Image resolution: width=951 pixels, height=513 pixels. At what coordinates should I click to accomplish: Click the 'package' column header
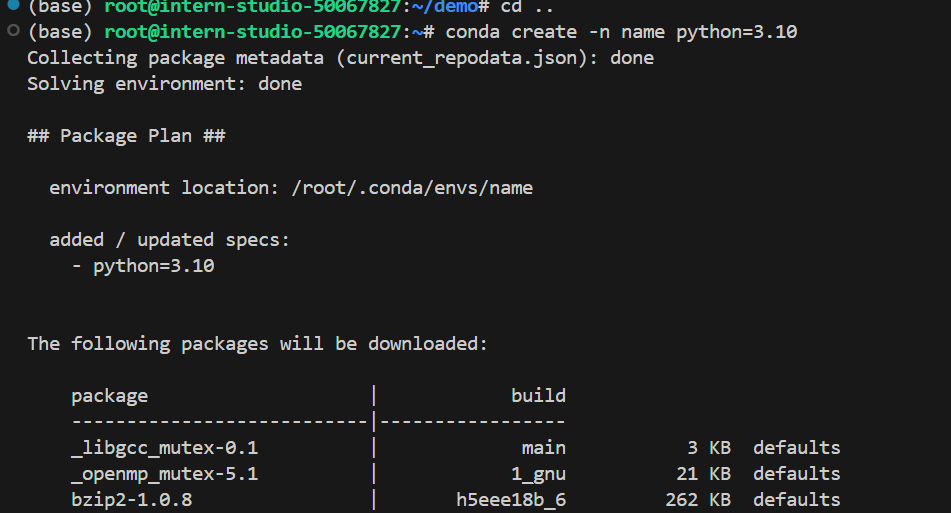[x=109, y=396]
